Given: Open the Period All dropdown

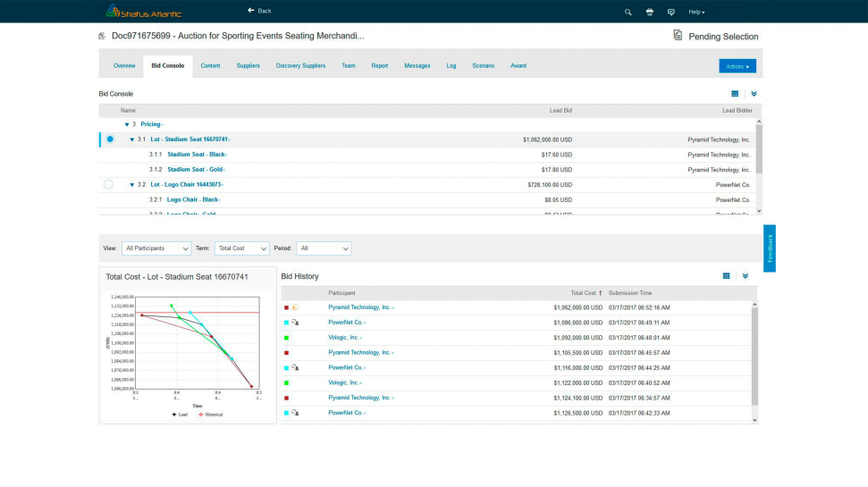Looking at the screenshot, I should (324, 248).
